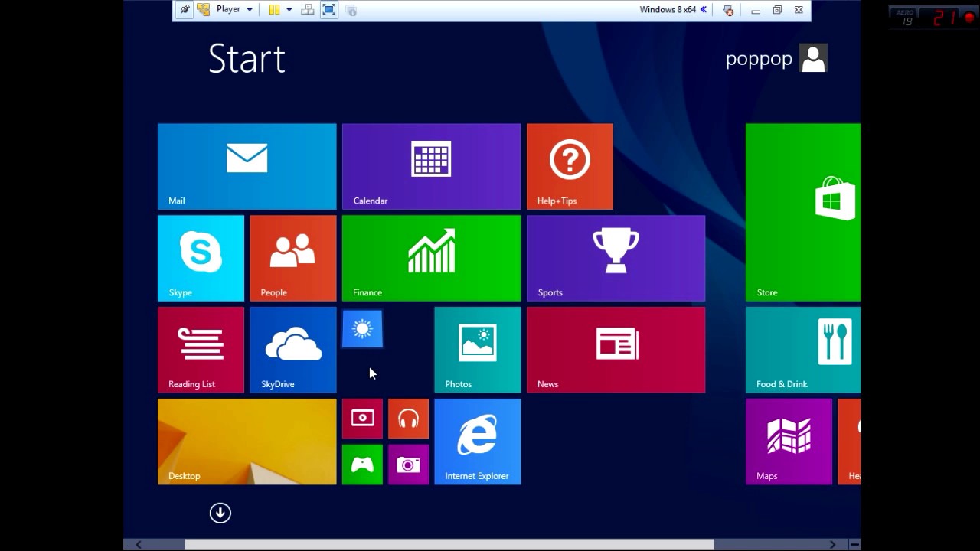Open the Finance tile

[431, 258]
